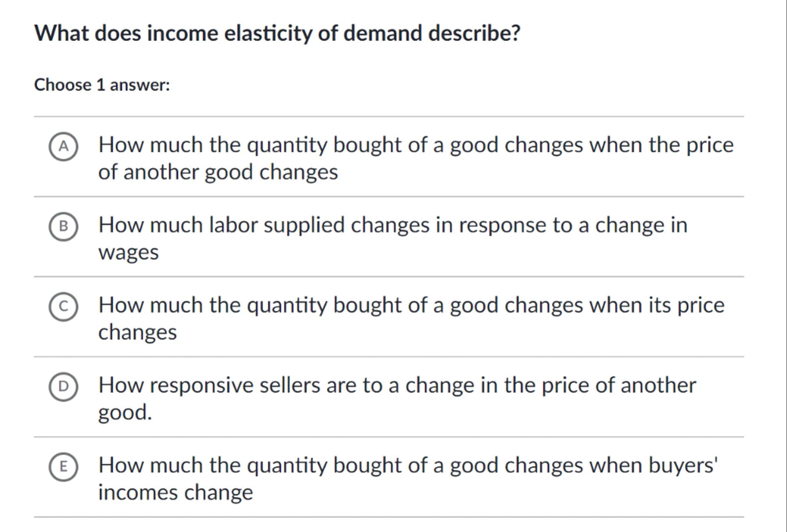Image resolution: width=787 pixels, height=532 pixels.
Task: Click the word 'good.' ending option D
Action: tap(125, 412)
